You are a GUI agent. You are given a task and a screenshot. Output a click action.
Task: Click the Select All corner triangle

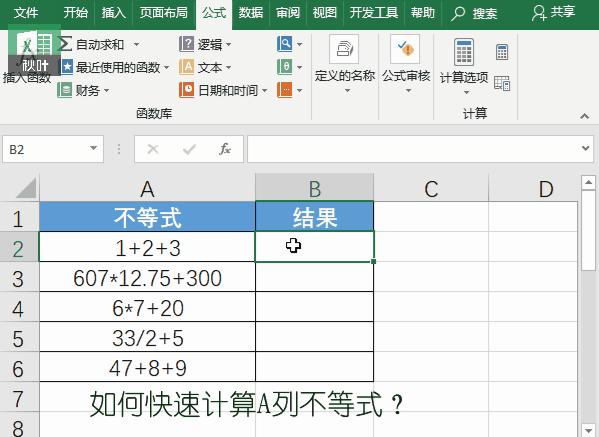click(27, 189)
